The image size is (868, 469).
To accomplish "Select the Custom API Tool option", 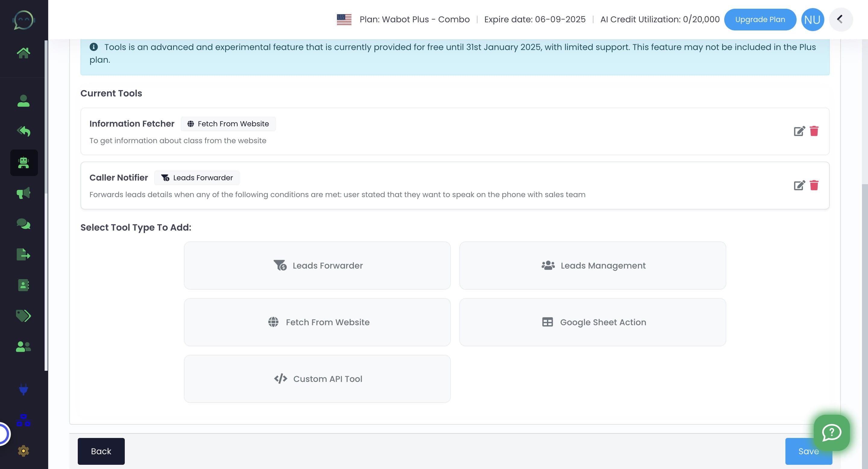I will (x=317, y=379).
